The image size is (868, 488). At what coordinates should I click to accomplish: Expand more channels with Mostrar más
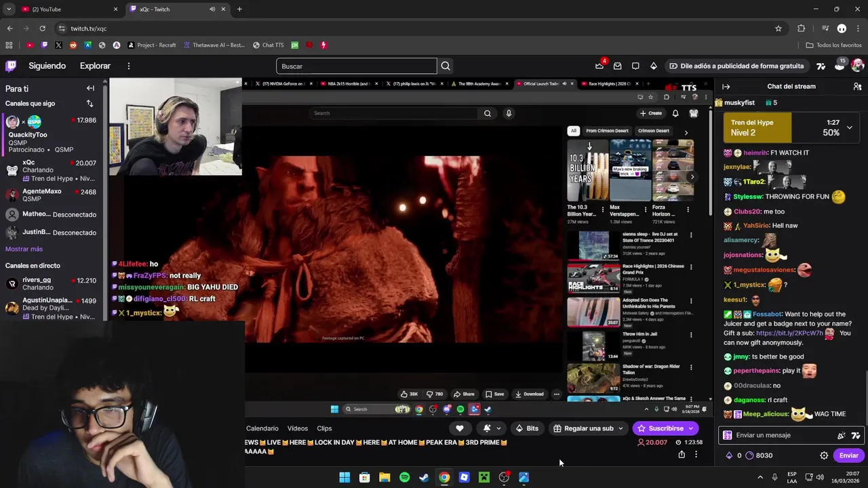coord(24,249)
